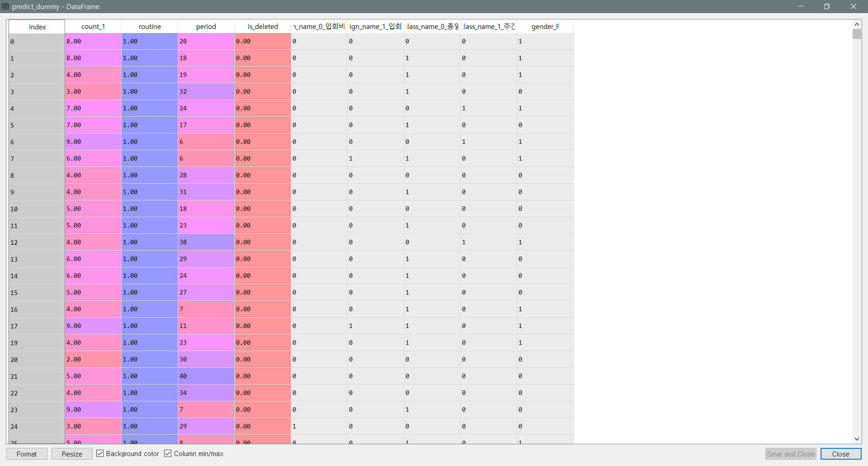This screenshot has height=466, width=868.
Task: Click gender_F cell 1 in row 16
Action: pyautogui.click(x=545, y=309)
